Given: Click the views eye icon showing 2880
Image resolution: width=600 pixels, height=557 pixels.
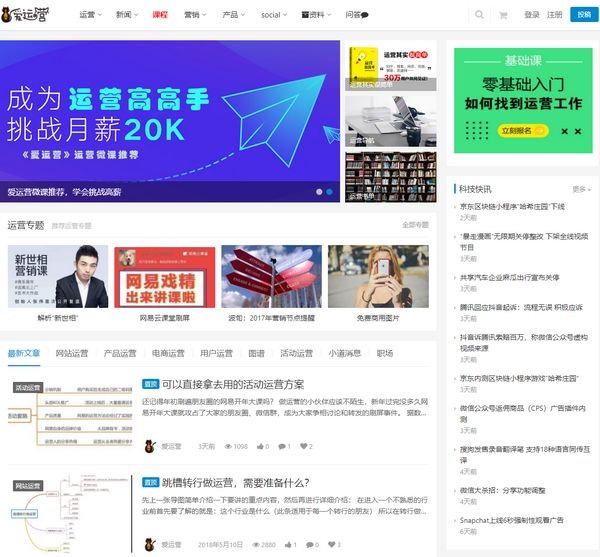Looking at the screenshot, I should [256, 545].
